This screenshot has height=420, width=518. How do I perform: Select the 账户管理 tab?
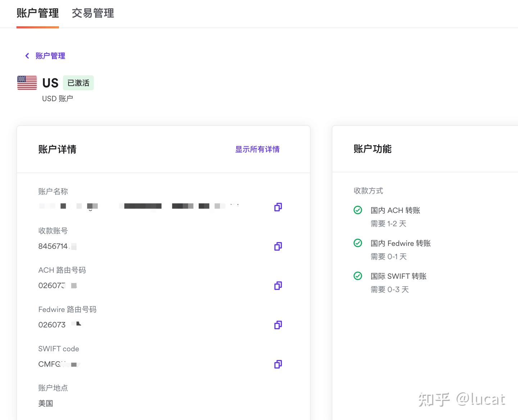[x=37, y=13]
